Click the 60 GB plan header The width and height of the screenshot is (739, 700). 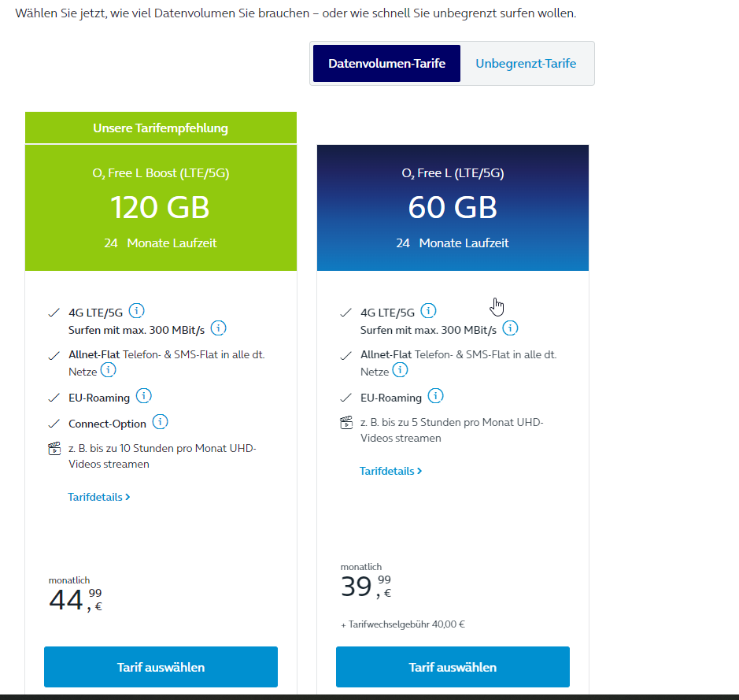453,208
